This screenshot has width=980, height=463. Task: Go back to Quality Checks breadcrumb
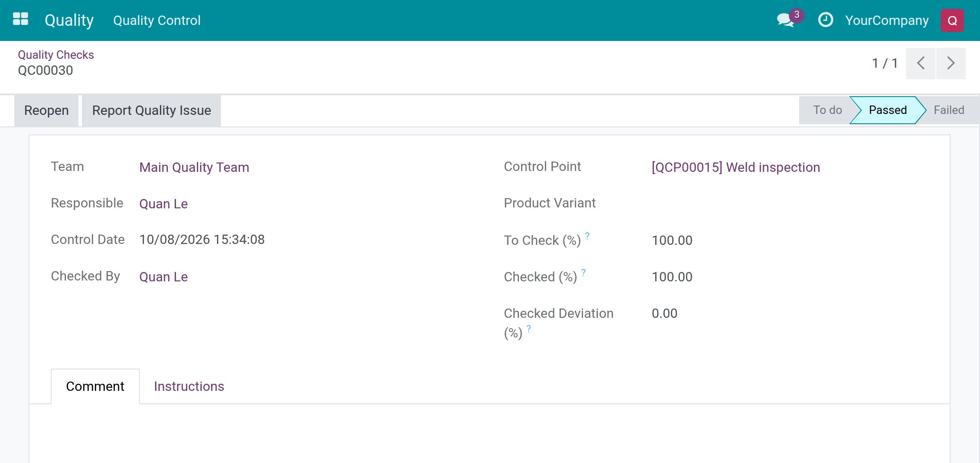pyautogui.click(x=56, y=55)
